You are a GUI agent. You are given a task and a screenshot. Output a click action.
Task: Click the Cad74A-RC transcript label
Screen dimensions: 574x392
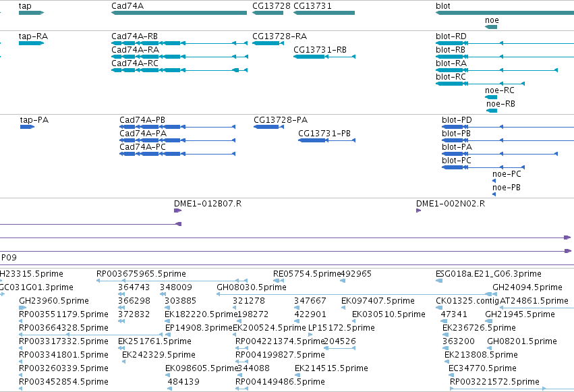[135, 63]
